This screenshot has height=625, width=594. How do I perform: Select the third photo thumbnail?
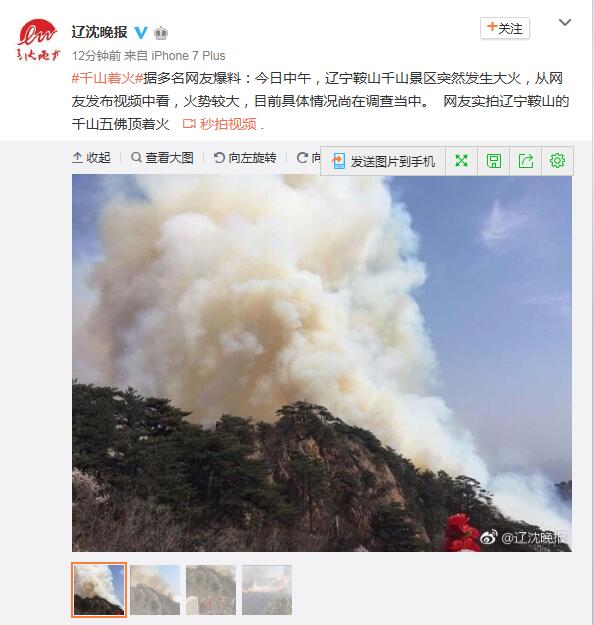tap(211, 590)
